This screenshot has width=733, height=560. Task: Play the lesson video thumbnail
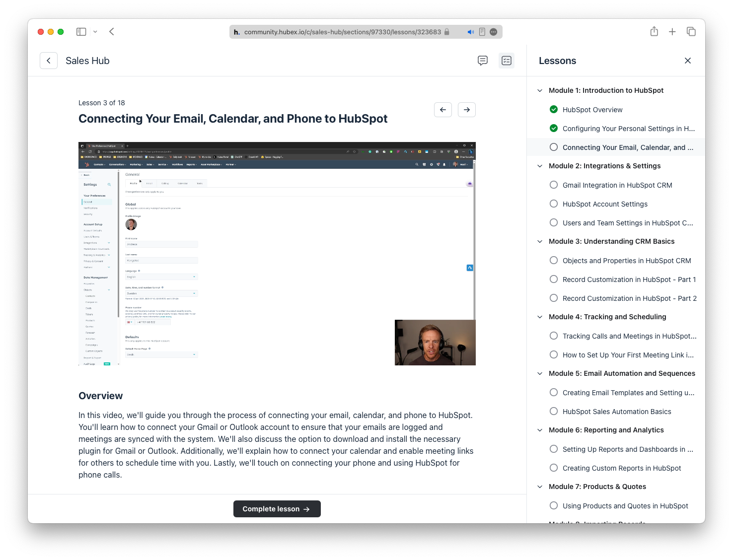(x=277, y=254)
